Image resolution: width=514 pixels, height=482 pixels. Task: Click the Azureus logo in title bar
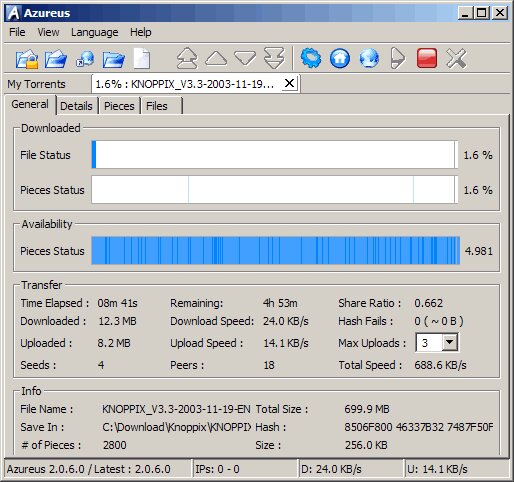(14, 13)
